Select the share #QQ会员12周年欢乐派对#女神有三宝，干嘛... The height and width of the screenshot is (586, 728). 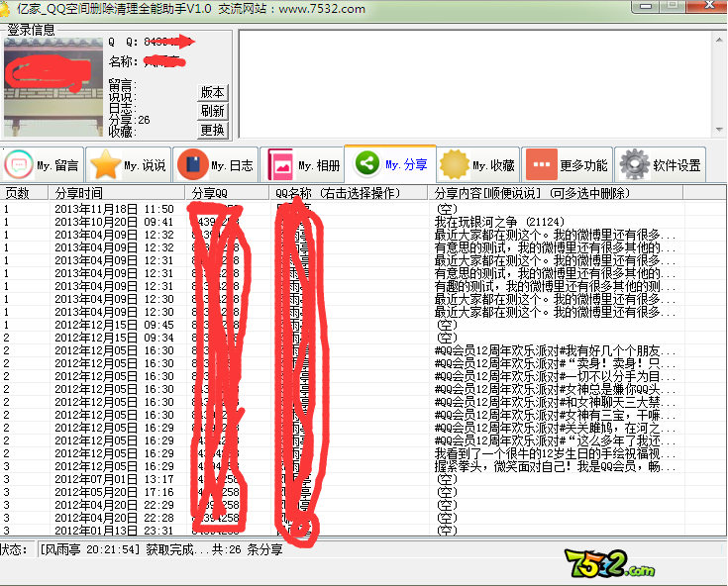coord(364,415)
